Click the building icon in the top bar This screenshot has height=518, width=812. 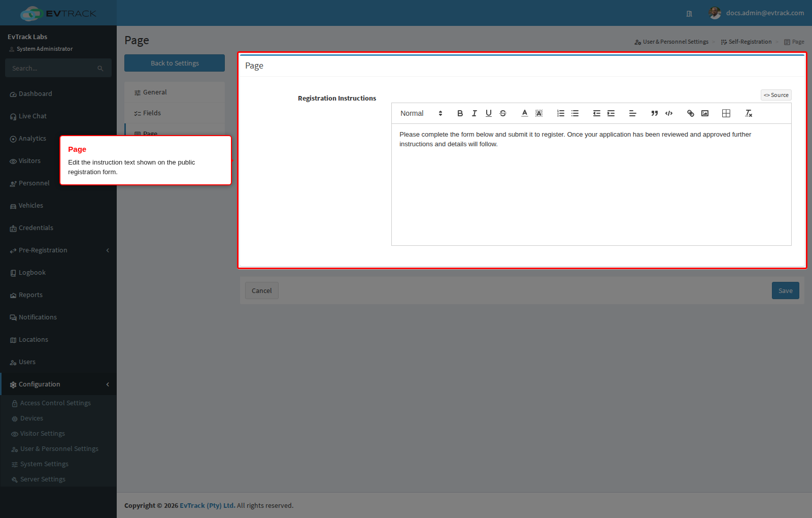tap(689, 13)
